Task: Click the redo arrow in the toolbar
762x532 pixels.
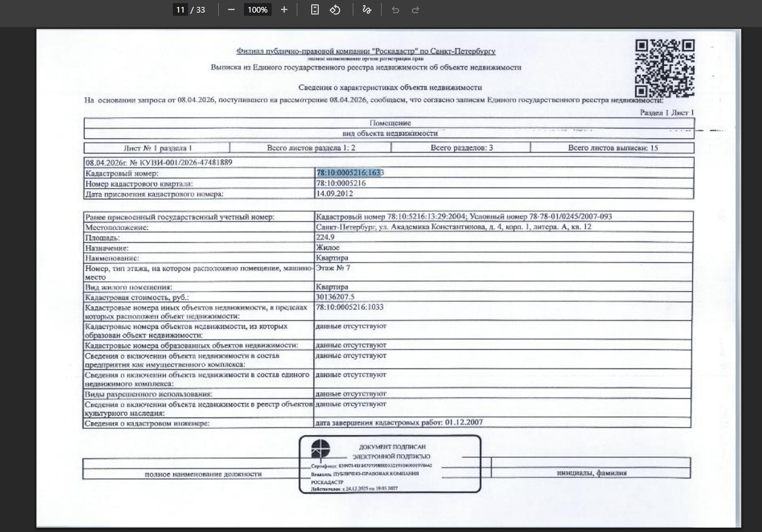Action: tap(415, 10)
